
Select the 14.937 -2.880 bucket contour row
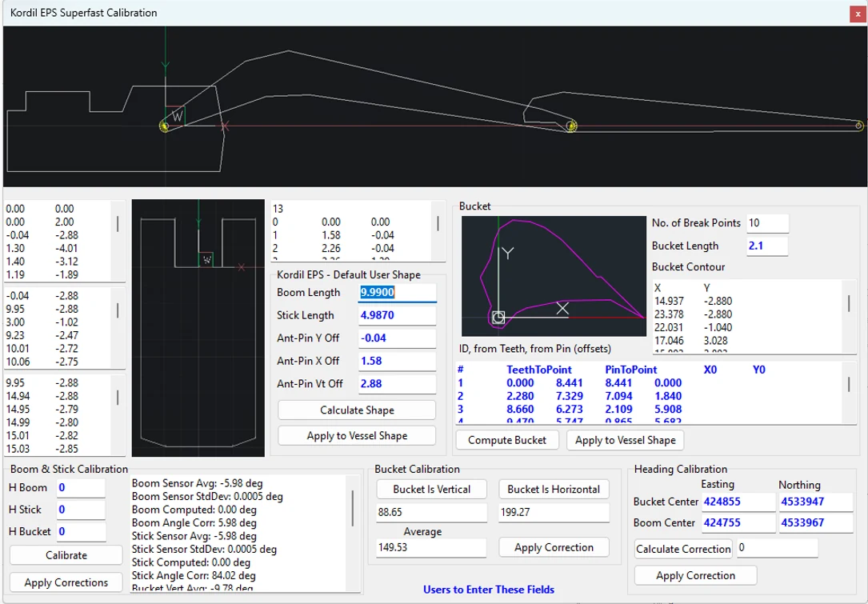(x=693, y=301)
